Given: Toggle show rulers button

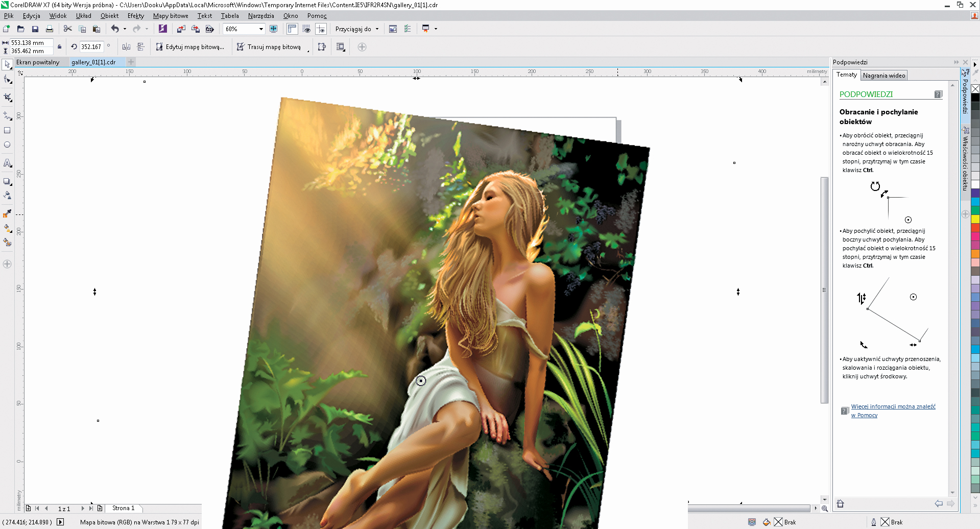Looking at the screenshot, I should (x=292, y=29).
